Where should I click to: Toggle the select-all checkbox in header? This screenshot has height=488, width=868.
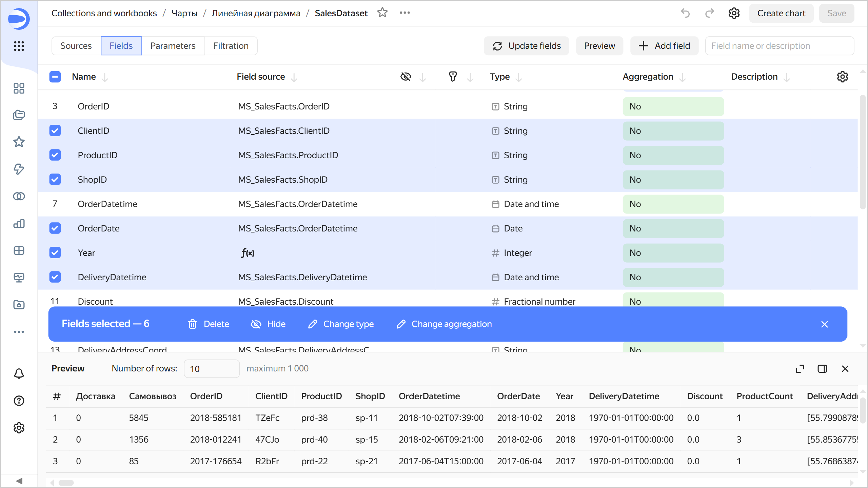pos(55,77)
